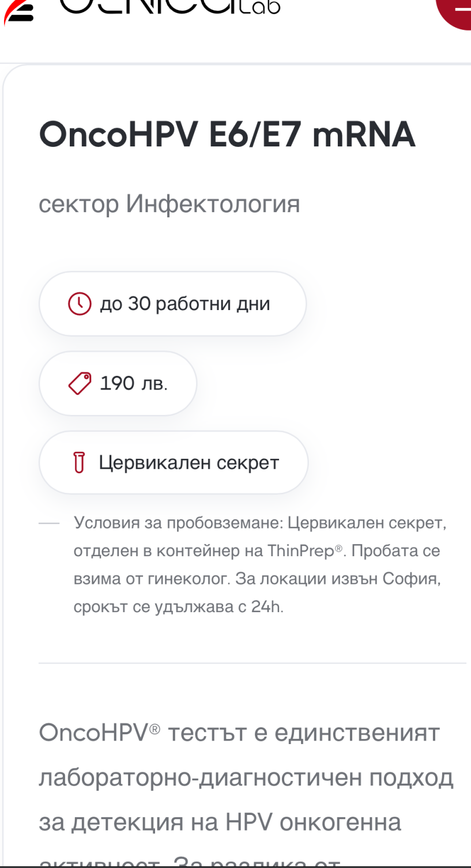
Task: Click the dash before the sampling conditions
Action: [x=49, y=523]
